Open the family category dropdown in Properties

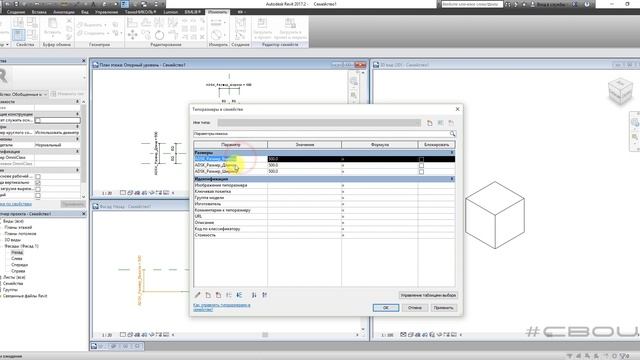45,94
